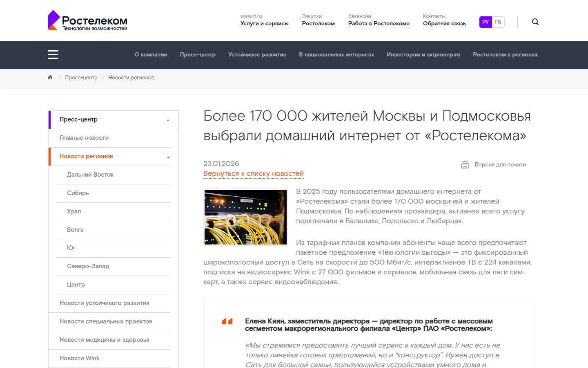Collapse the Новости регионов arrow
The image size is (588, 368).
point(168,157)
